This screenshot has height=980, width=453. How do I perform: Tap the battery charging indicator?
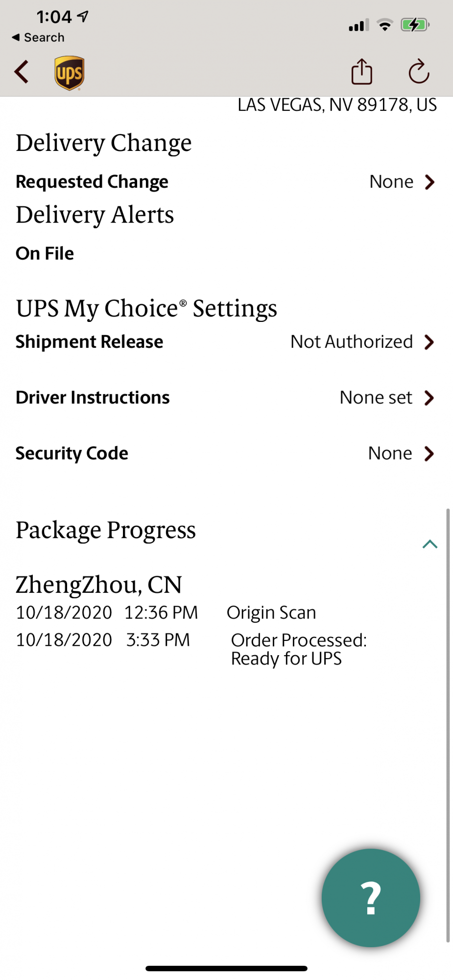[414, 24]
